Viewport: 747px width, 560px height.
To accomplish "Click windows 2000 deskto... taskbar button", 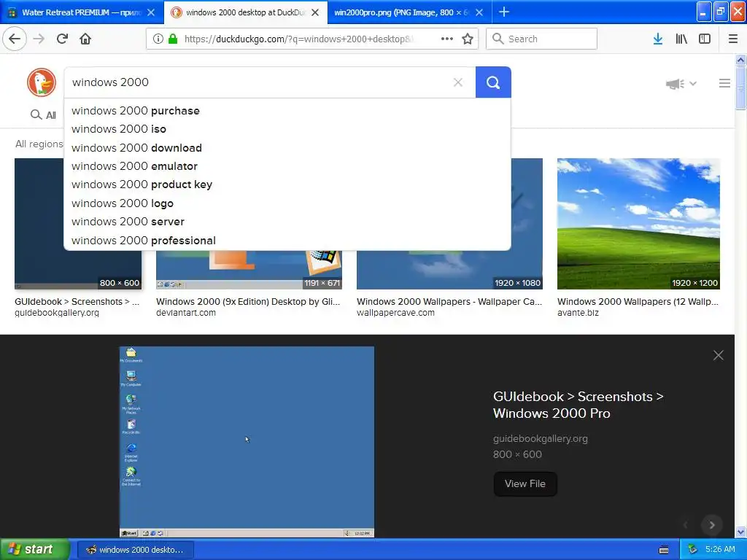I will [135, 550].
